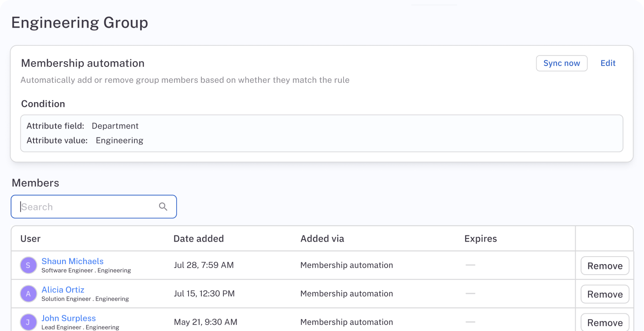Sort members by the Date added column
644x331 pixels.
199,239
